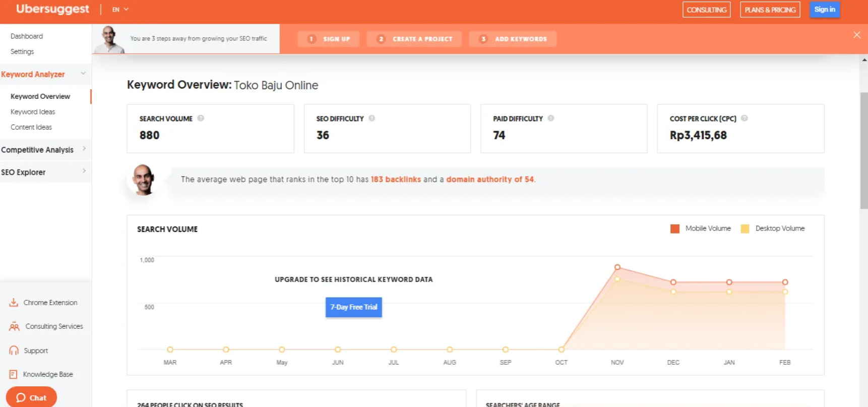This screenshot has width=868, height=407.
Task: Open Support link
Action: (x=36, y=351)
